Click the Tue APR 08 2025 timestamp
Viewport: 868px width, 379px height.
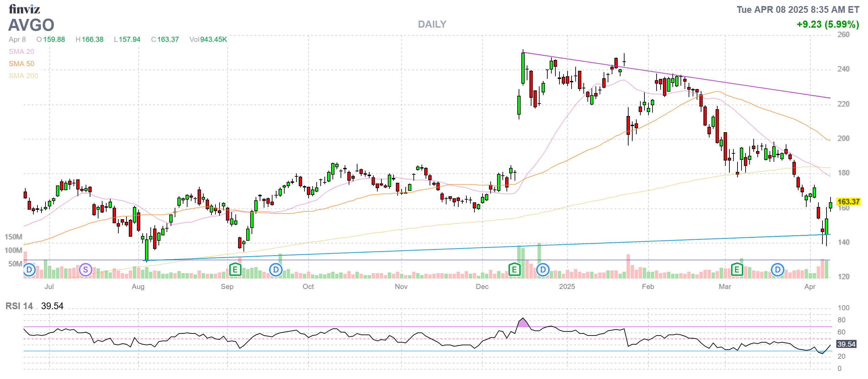798,9
